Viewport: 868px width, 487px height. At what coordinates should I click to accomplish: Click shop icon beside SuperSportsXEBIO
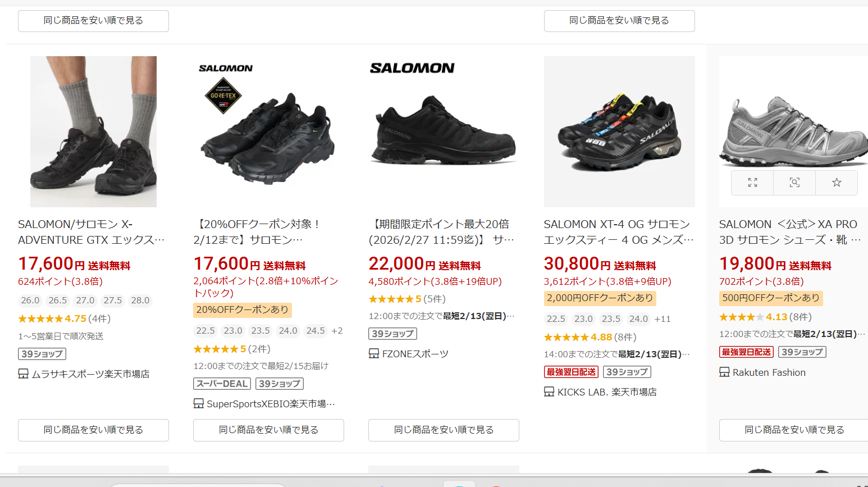[198, 403]
